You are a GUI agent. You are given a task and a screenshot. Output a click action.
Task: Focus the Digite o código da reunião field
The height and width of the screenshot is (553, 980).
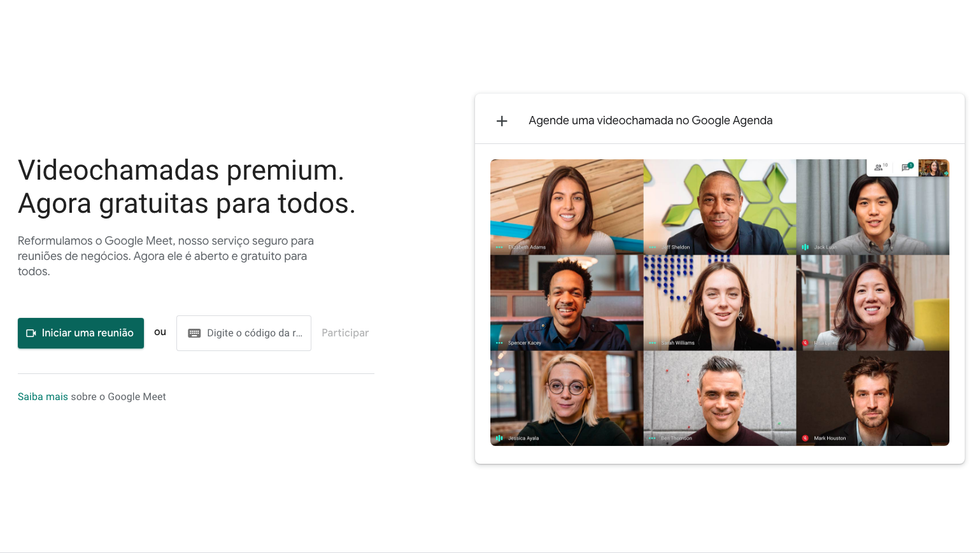point(244,333)
